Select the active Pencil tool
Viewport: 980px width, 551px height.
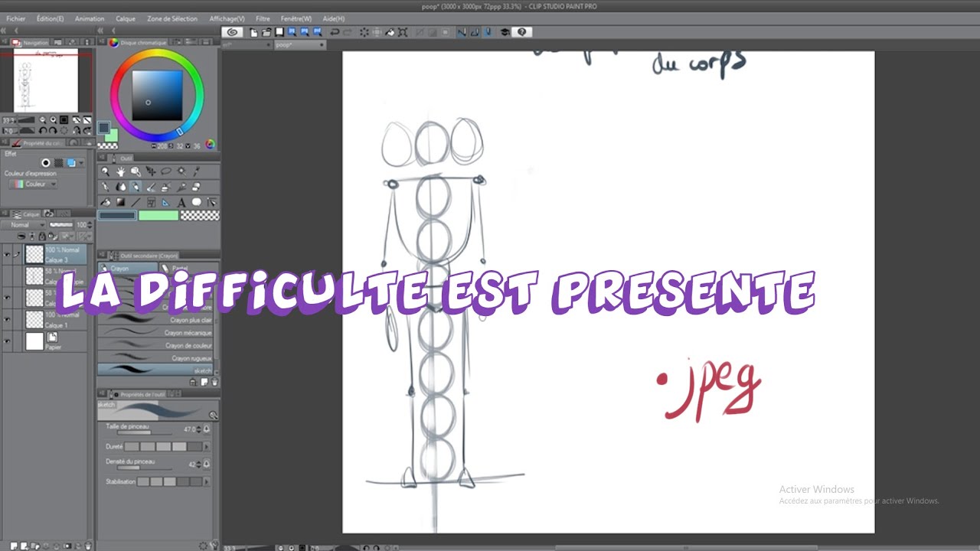click(x=136, y=187)
